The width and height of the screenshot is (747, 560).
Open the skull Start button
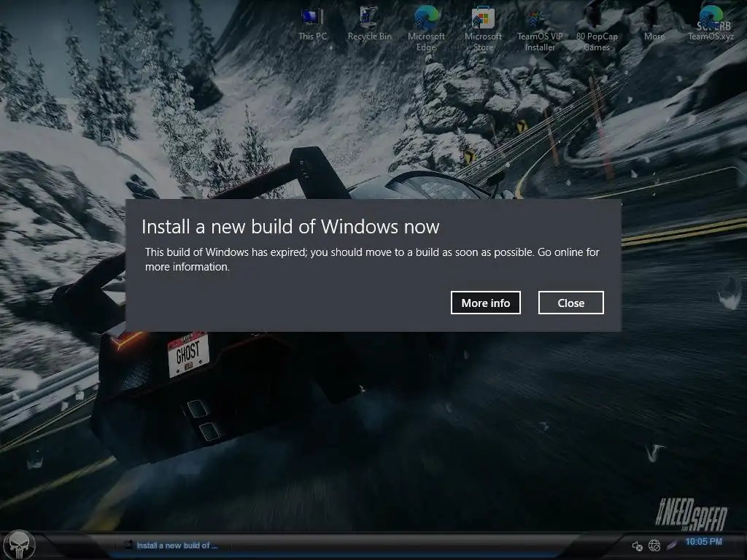[19, 545]
